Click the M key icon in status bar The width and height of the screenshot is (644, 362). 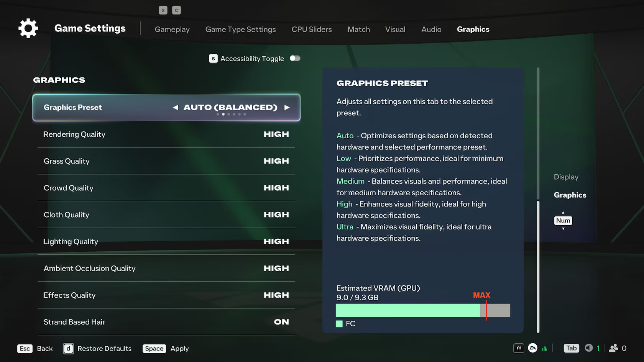pyautogui.click(x=519, y=348)
